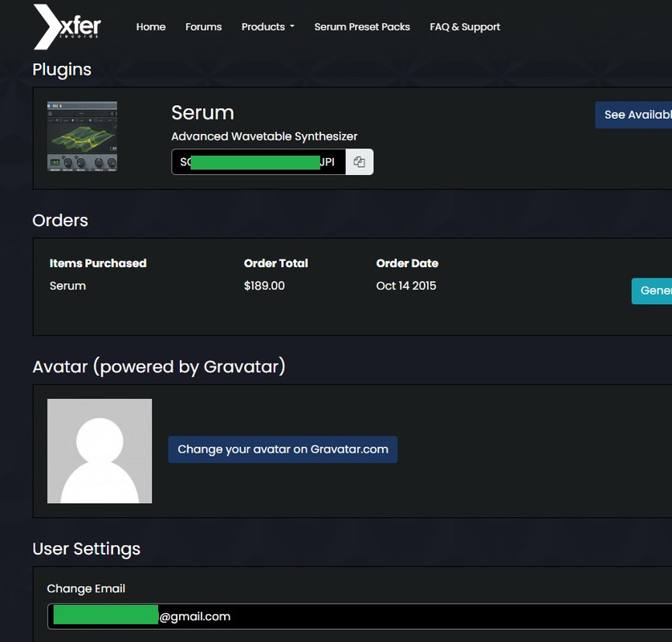Open Serum Preset Packs page
Screen dimensions: 672x642
click(362, 27)
